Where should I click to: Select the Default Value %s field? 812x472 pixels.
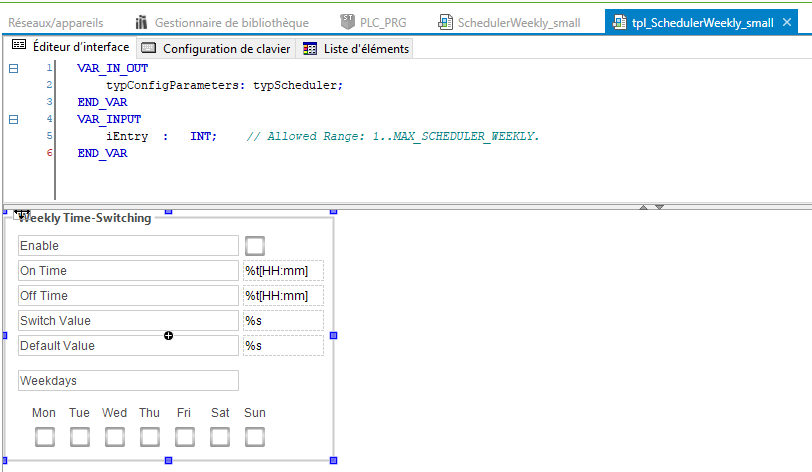pyautogui.click(x=283, y=345)
